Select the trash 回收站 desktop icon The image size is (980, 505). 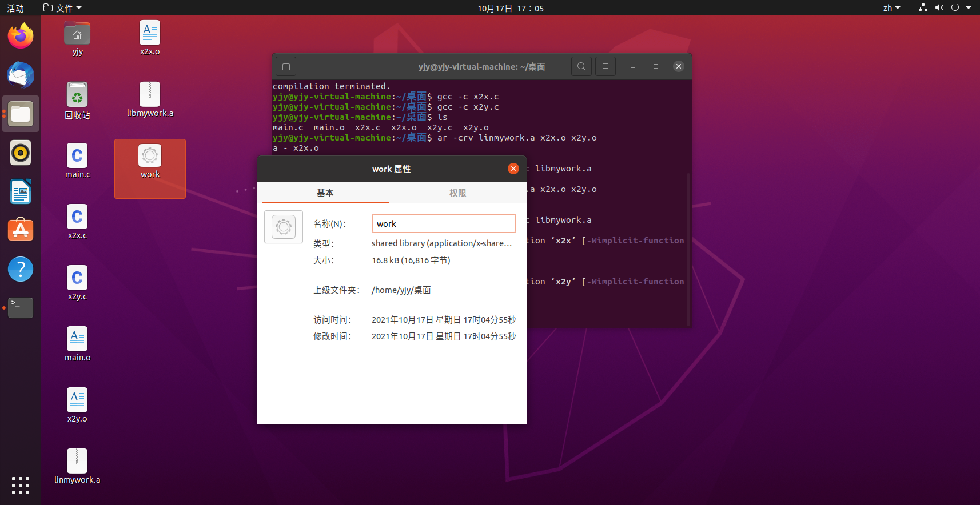[x=77, y=101]
